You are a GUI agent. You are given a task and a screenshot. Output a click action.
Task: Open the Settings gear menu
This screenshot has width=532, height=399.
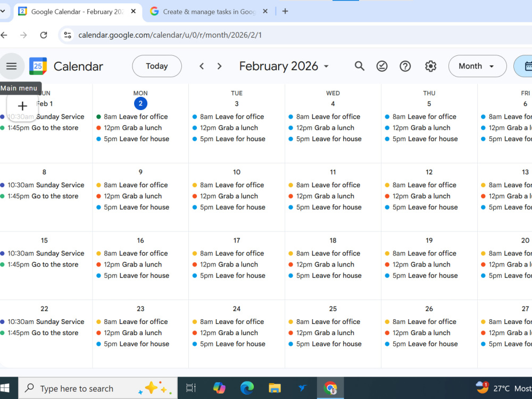(x=430, y=66)
